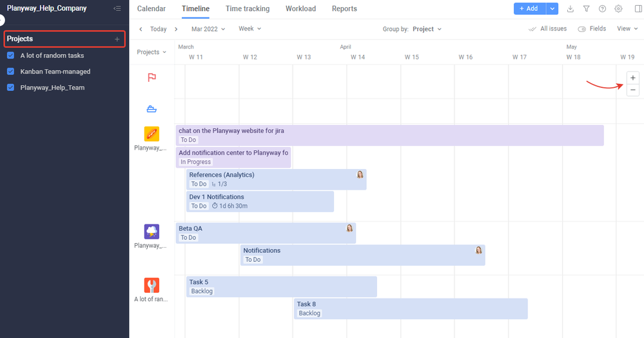The width and height of the screenshot is (644, 338).
Task: Click the All issues double-check icon
Action: tap(532, 29)
